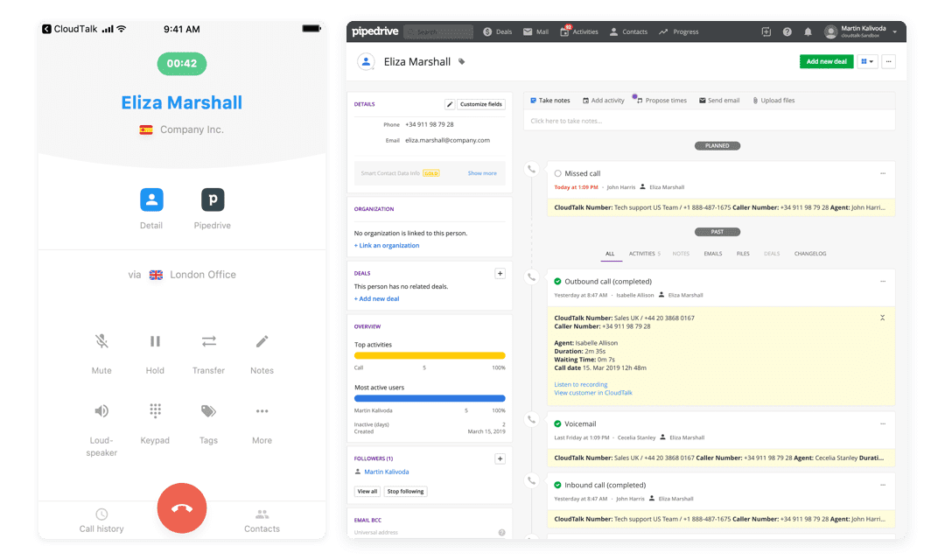Transfer the ongoing call
This screenshot has width=945, height=560.
tap(208, 342)
